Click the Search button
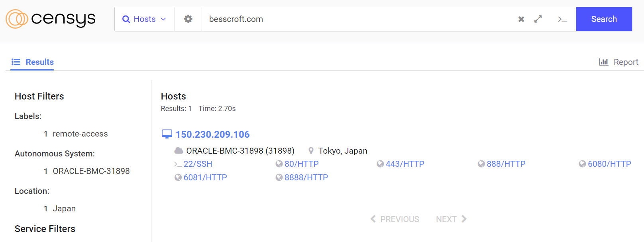This screenshot has height=242, width=644. 604,19
